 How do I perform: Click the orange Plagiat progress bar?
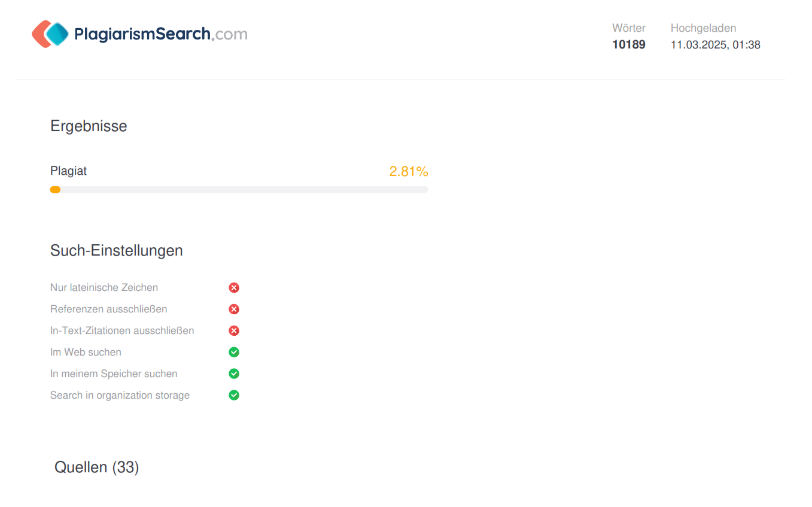(55, 190)
